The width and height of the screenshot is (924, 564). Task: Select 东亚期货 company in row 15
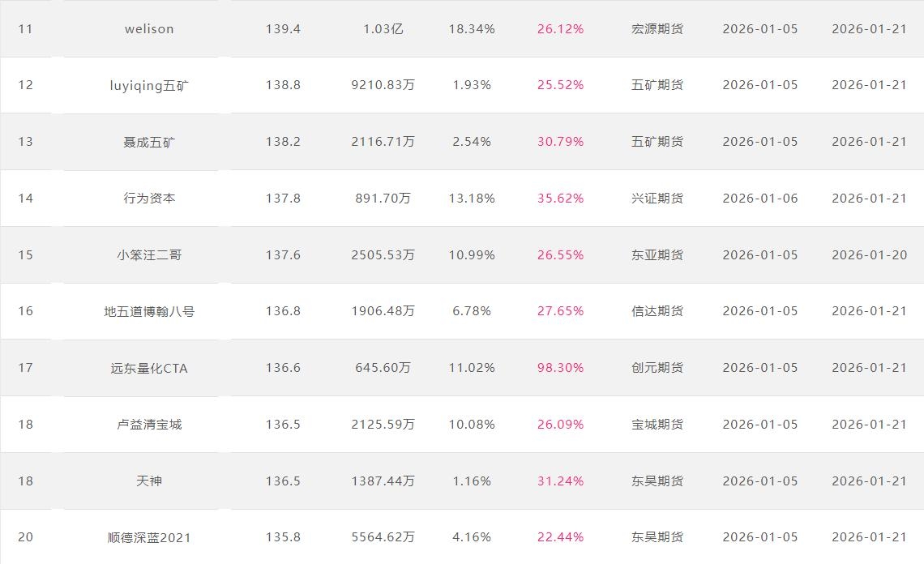coord(657,255)
